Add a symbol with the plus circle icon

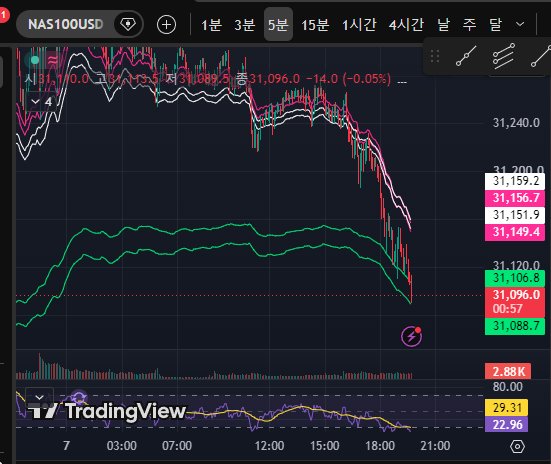[x=166, y=25]
